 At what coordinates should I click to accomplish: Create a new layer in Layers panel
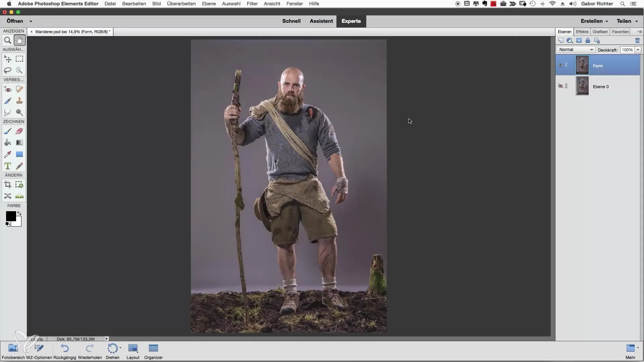click(x=561, y=41)
